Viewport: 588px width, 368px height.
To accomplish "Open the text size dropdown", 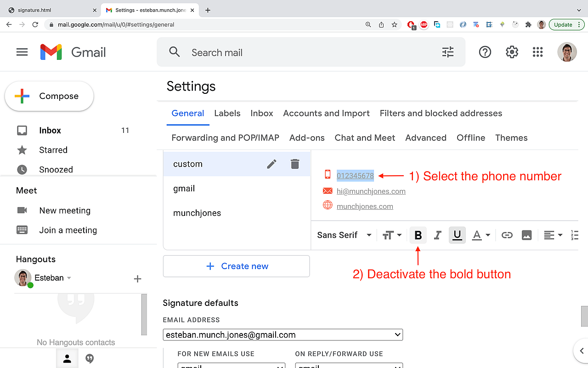I will pos(392,235).
